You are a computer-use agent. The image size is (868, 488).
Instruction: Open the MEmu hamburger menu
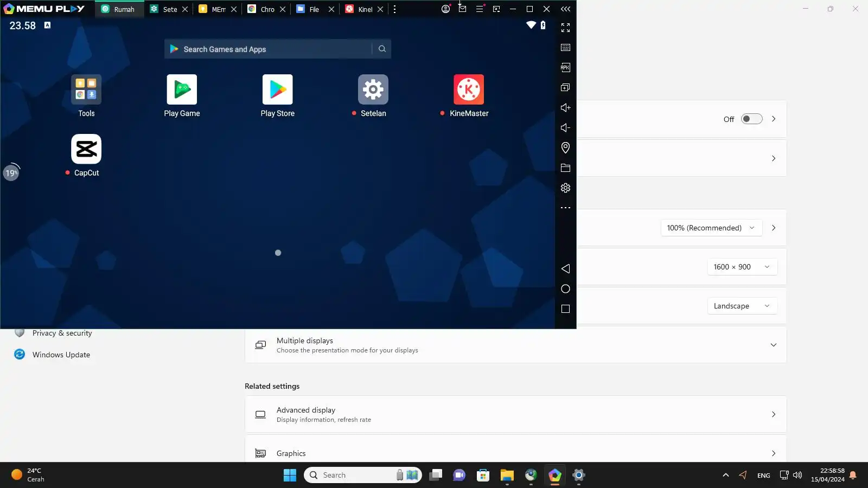click(480, 9)
